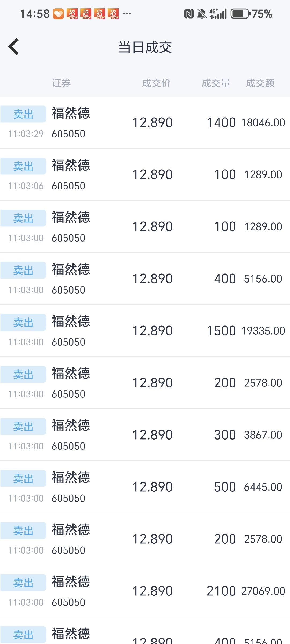
Task: Tap the 卖出 tag of the 11:03:29 trade
Action: (x=23, y=114)
